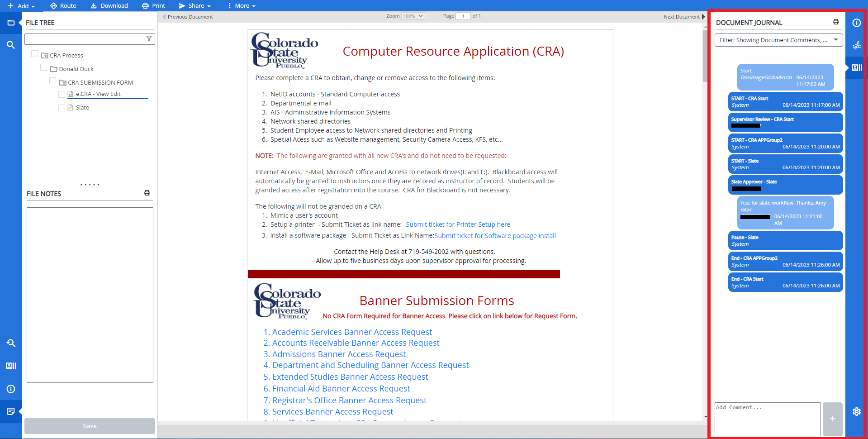
Task: Click the Print toolbar button
Action: pos(153,6)
